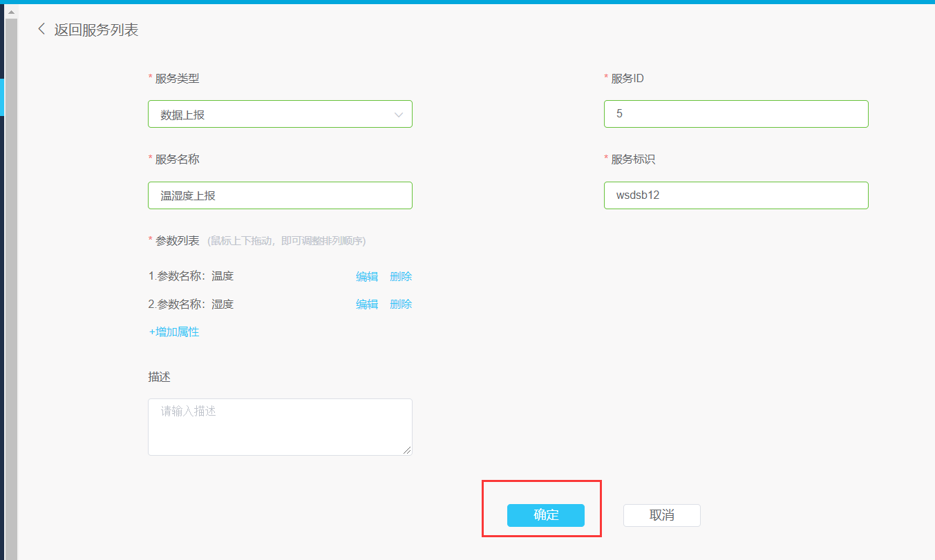
Task: Click the 服务类型 field label
Action: pyautogui.click(x=177, y=79)
